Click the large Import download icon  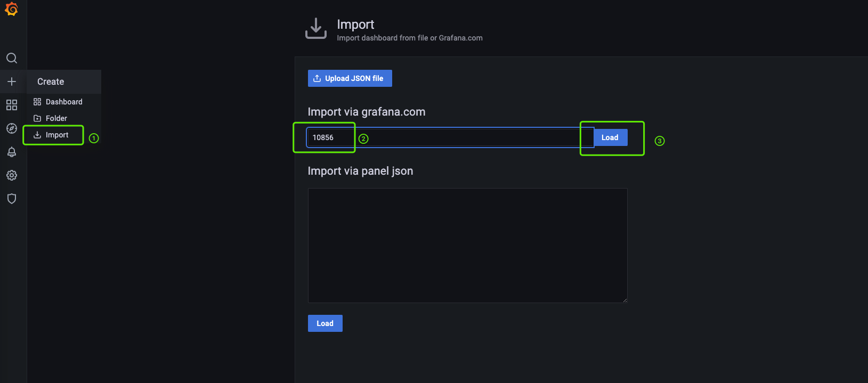[316, 28]
